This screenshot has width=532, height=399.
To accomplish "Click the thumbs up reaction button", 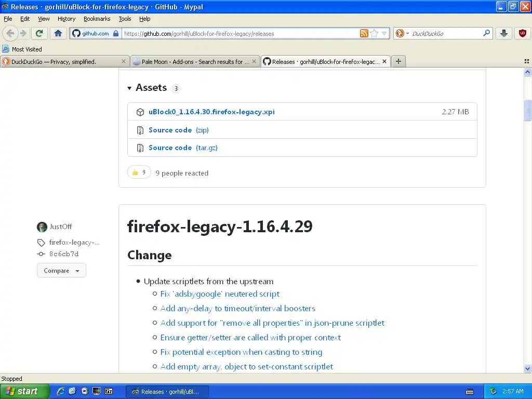I will click(x=139, y=172).
